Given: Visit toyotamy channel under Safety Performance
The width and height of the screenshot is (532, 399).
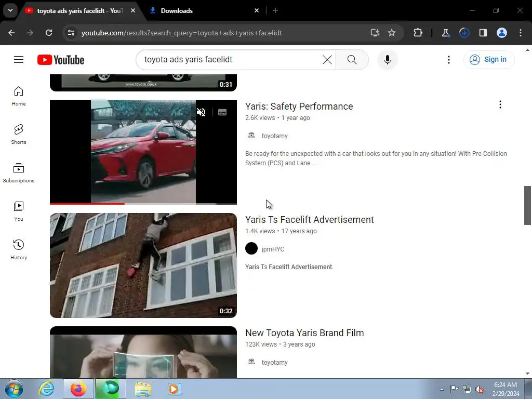Looking at the screenshot, I should click(x=274, y=136).
